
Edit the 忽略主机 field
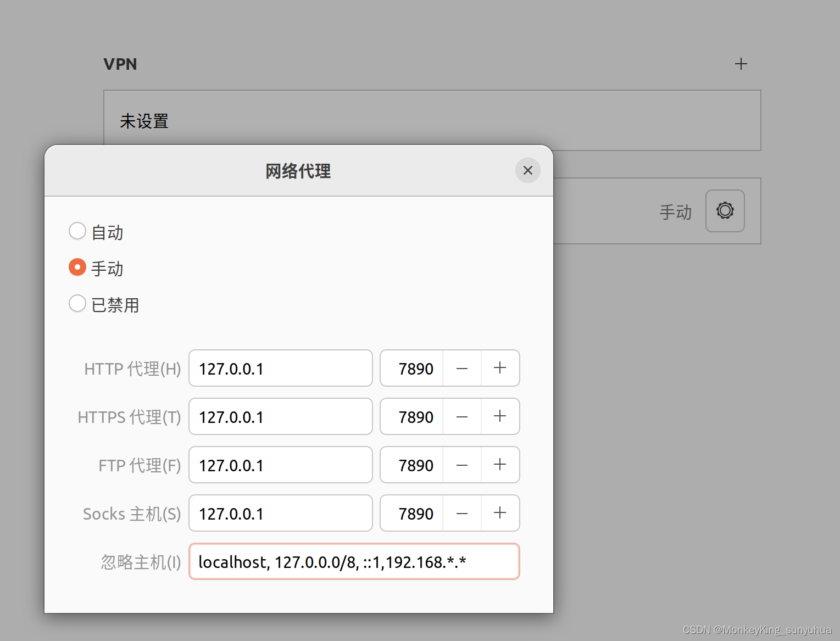[354, 561]
